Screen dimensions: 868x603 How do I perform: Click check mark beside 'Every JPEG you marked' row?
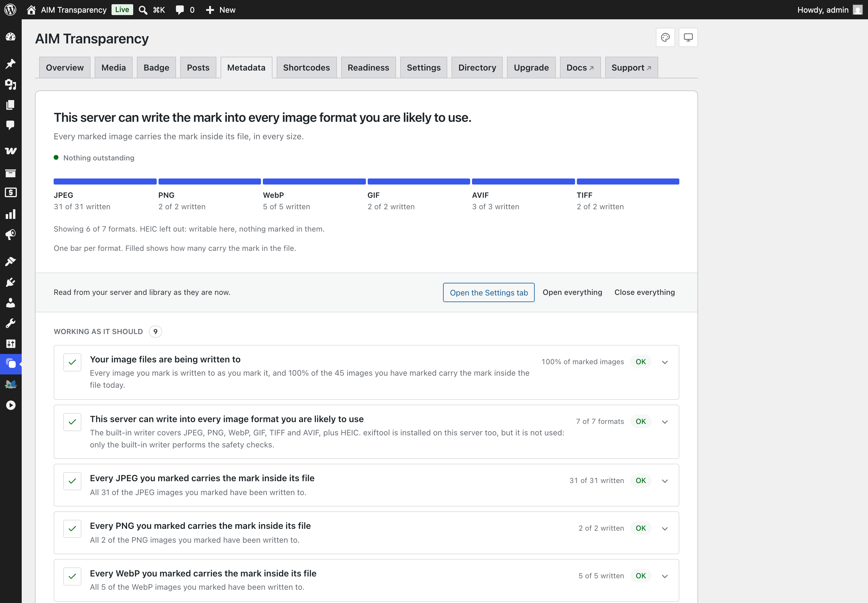pyautogui.click(x=73, y=481)
